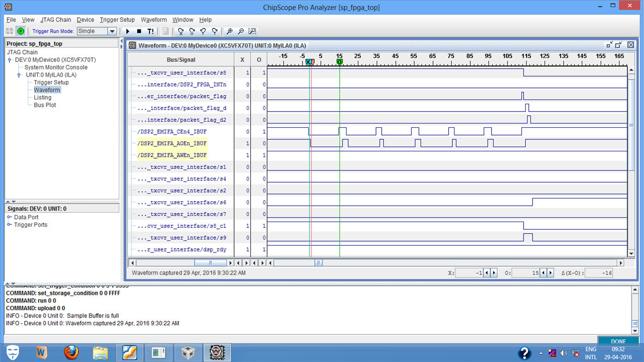Click the Go to O cursor icon
The width and height of the screenshot is (644, 362).
click(x=192, y=31)
